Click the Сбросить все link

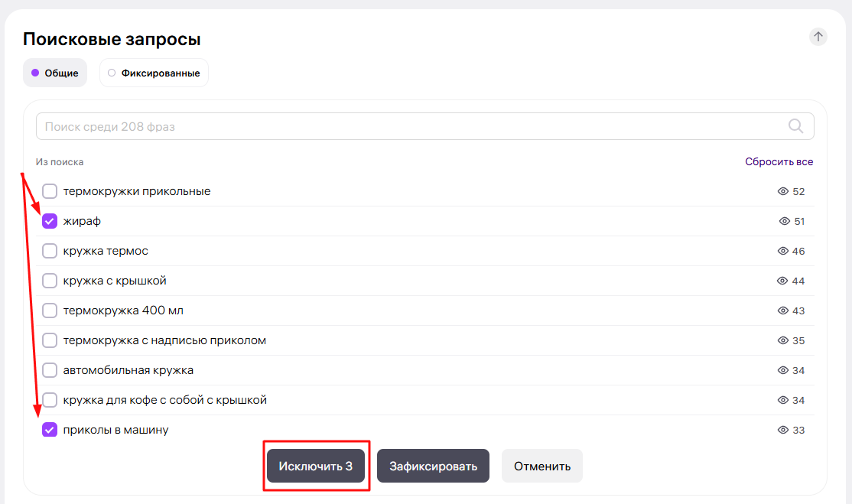click(x=779, y=162)
